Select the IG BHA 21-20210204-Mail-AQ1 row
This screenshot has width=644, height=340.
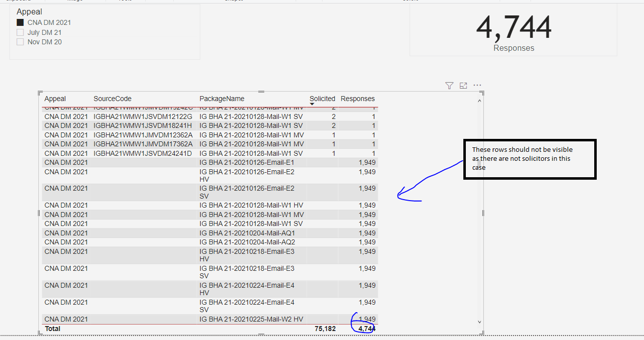(x=209, y=233)
